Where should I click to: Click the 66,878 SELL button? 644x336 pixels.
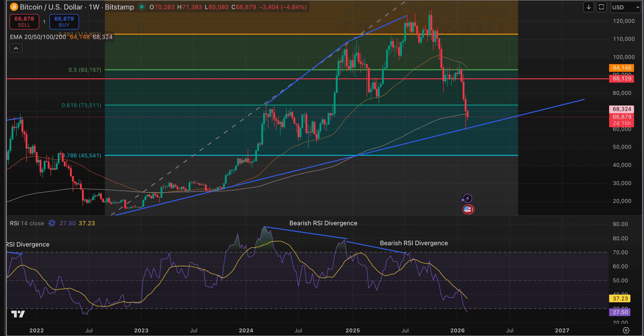(x=24, y=22)
